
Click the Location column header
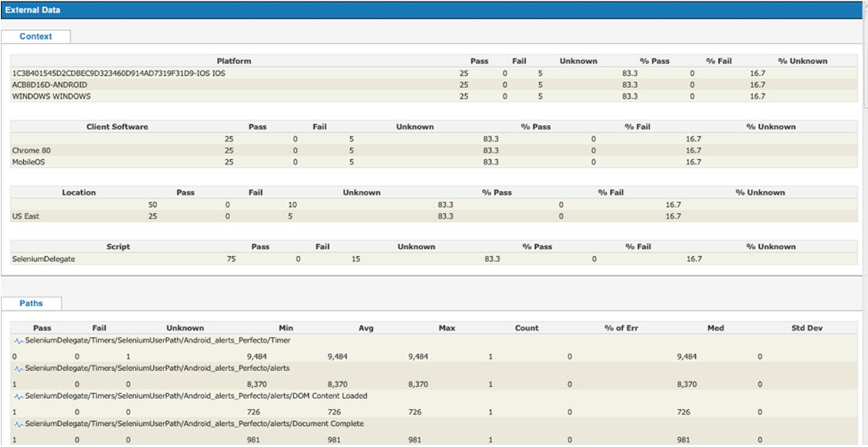click(79, 192)
